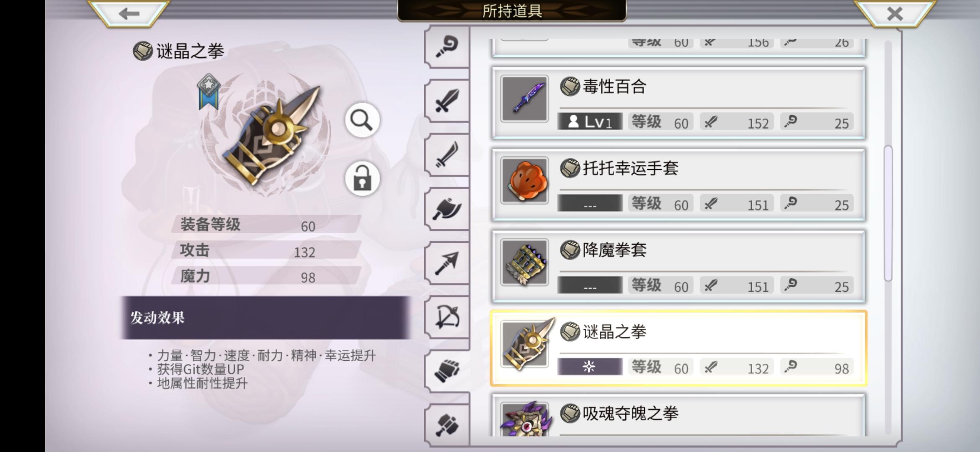Select the hammer weapon category tab
The image size is (980, 452).
click(447, 425)
